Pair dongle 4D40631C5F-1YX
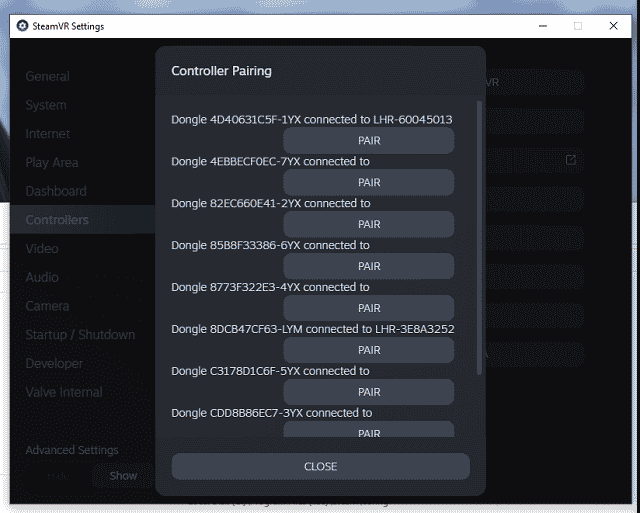Image resolution: width=640 pixels, height=513 pixels. (x=369, y=140)
